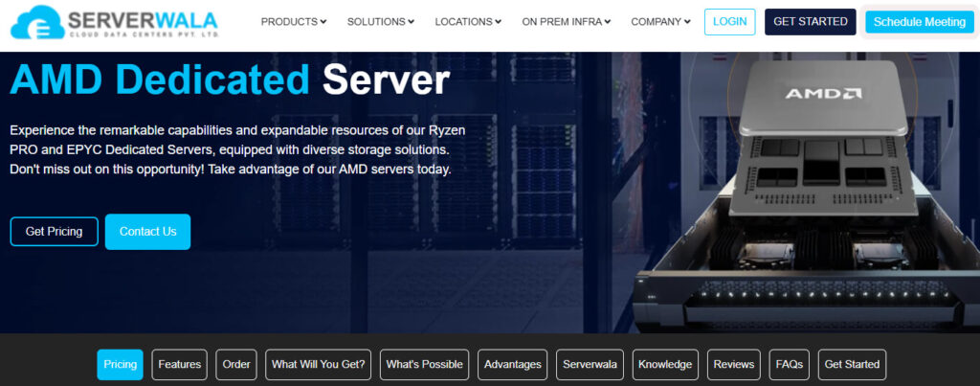
Task: Jump to the Reviews section
Action: pos(734,364)
